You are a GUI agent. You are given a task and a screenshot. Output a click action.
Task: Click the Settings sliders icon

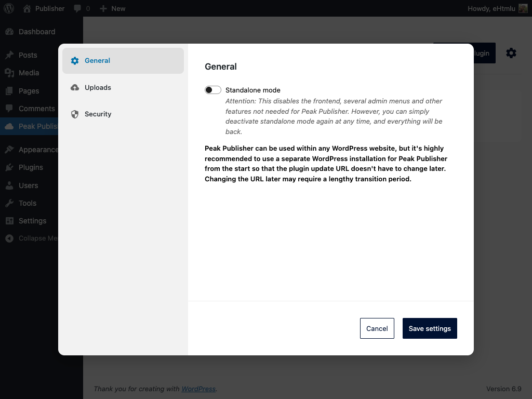tap(9, 220)
